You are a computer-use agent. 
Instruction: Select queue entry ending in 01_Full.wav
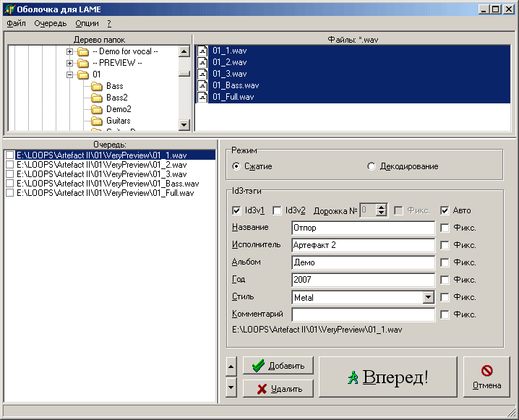pyautogui.click(x=106, y=193)
